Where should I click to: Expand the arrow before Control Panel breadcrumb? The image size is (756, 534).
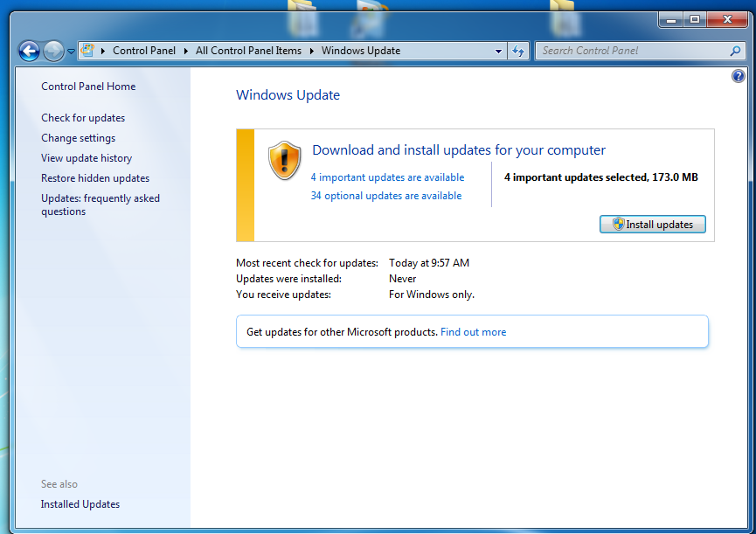click(103, 51)
